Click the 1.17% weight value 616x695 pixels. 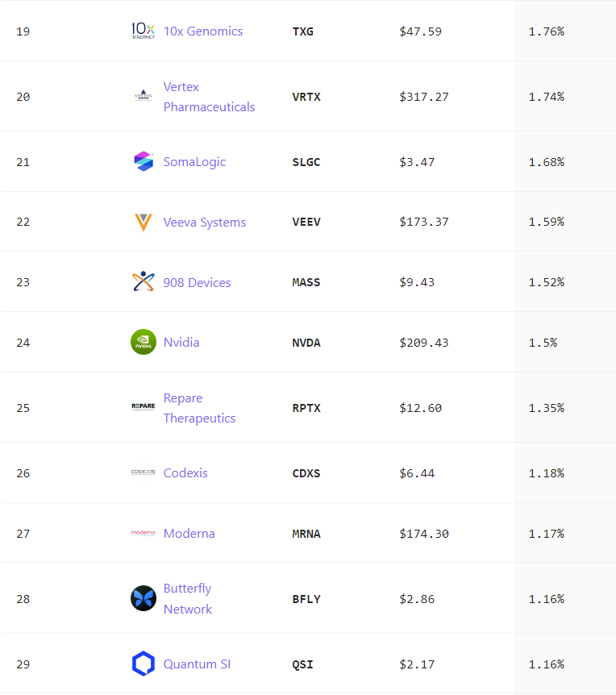click(x=547, y=534)
